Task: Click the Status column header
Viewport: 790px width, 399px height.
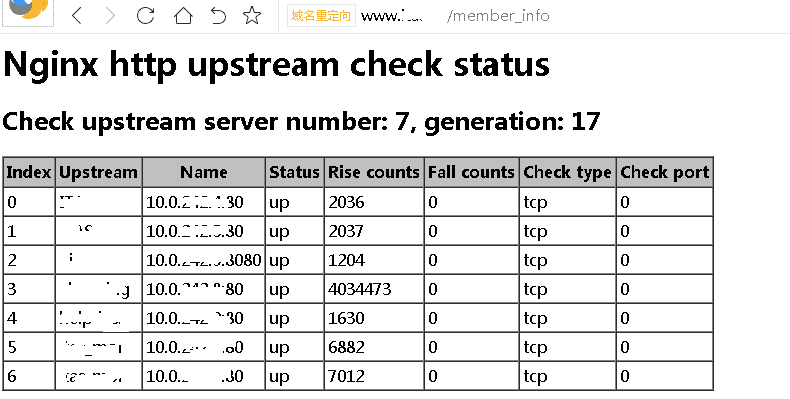Action: [294, 172]
